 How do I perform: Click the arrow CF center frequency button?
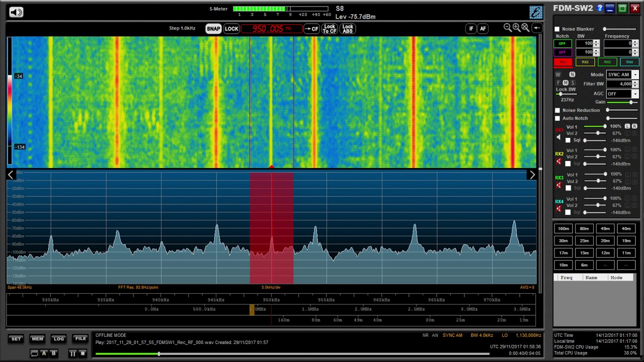point(311,29)
